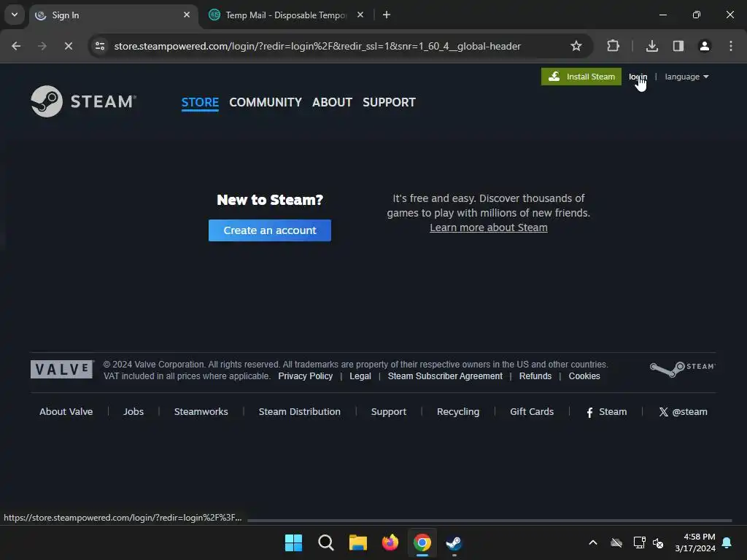The width and height of the screenshot is (747, 560).
Task: Open the Steam Distribution footer link
Action: (299, 411)
